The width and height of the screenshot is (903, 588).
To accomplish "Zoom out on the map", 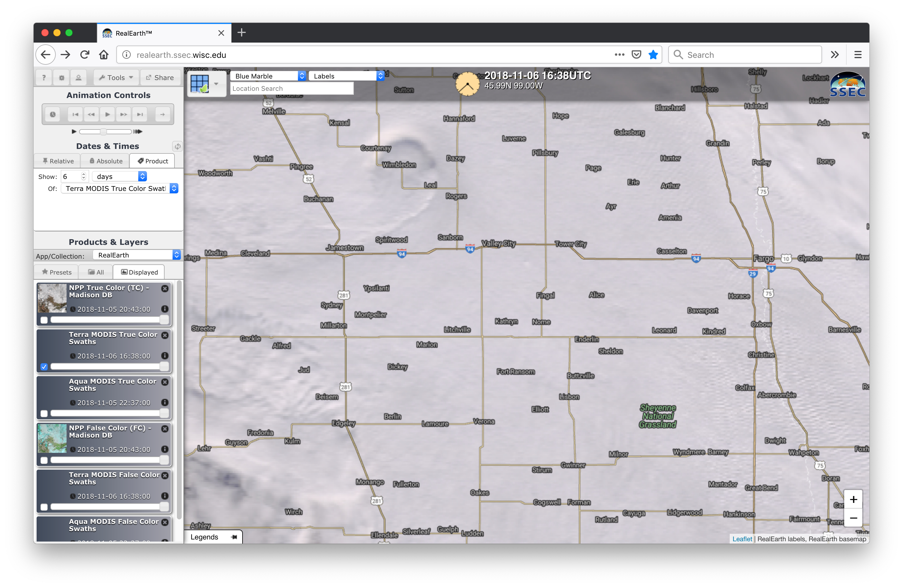I will pos(853,518).
